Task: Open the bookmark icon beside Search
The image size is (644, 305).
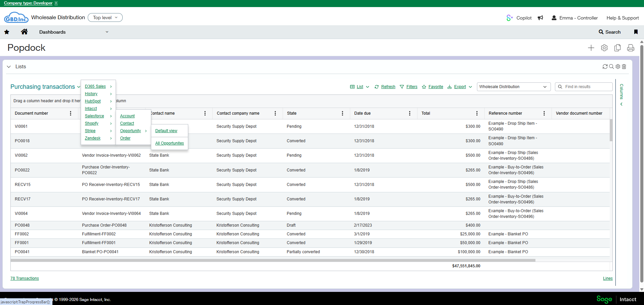Action: pos(636,32)
